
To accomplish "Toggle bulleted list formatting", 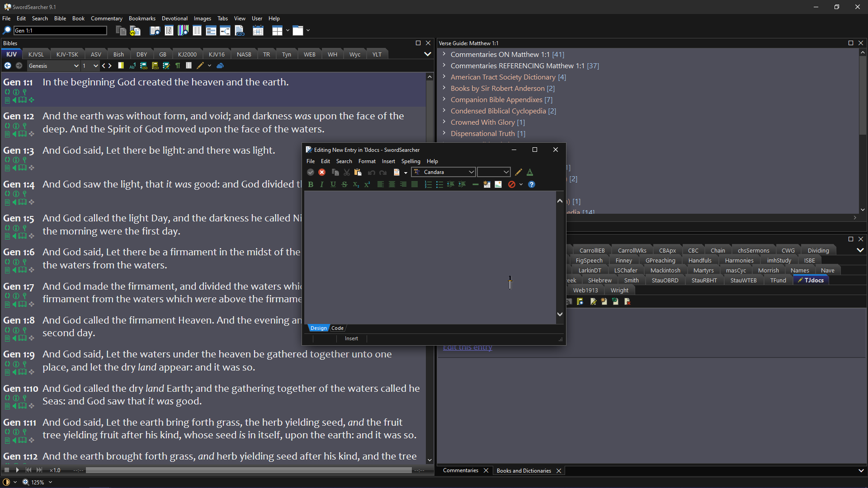I will (x=439, y=184).
